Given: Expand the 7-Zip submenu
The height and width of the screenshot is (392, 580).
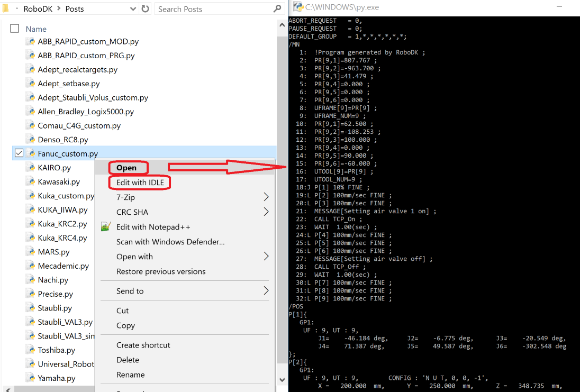Looking at the screenshot, I should tap(266, 197).
